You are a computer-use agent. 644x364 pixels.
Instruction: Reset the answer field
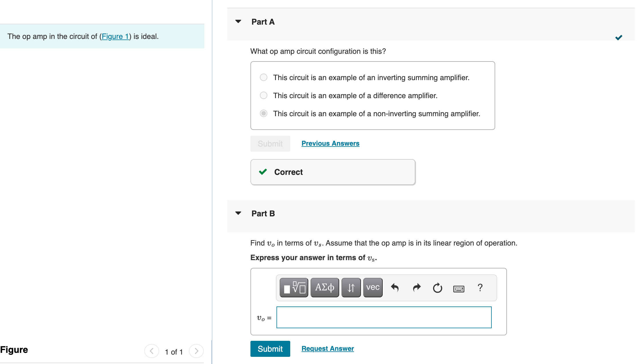(x=437, y=288)
